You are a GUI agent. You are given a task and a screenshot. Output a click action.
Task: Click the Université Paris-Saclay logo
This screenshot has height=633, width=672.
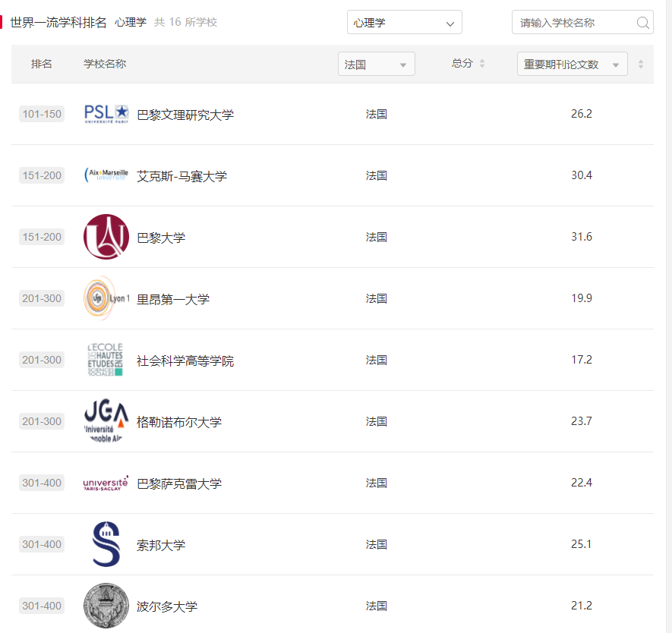point(106,482)
